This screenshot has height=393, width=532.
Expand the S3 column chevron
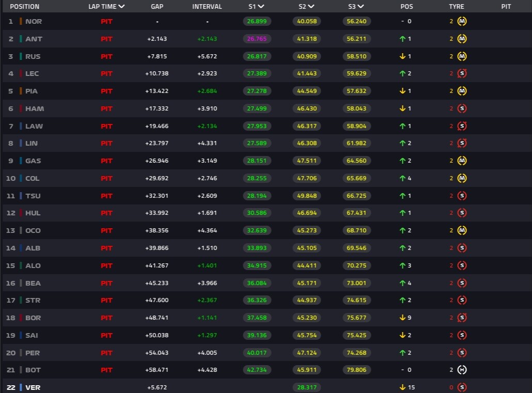point(361,6)
